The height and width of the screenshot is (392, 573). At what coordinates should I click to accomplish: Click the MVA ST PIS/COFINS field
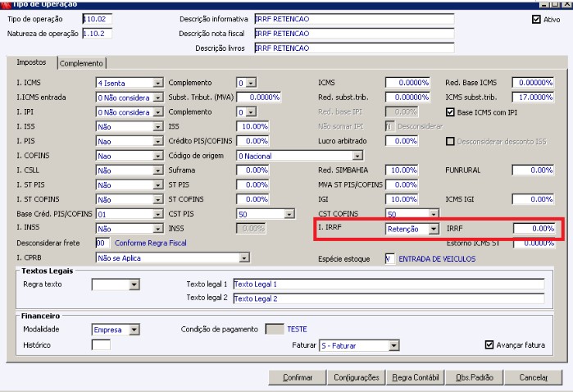click(402, 185)
